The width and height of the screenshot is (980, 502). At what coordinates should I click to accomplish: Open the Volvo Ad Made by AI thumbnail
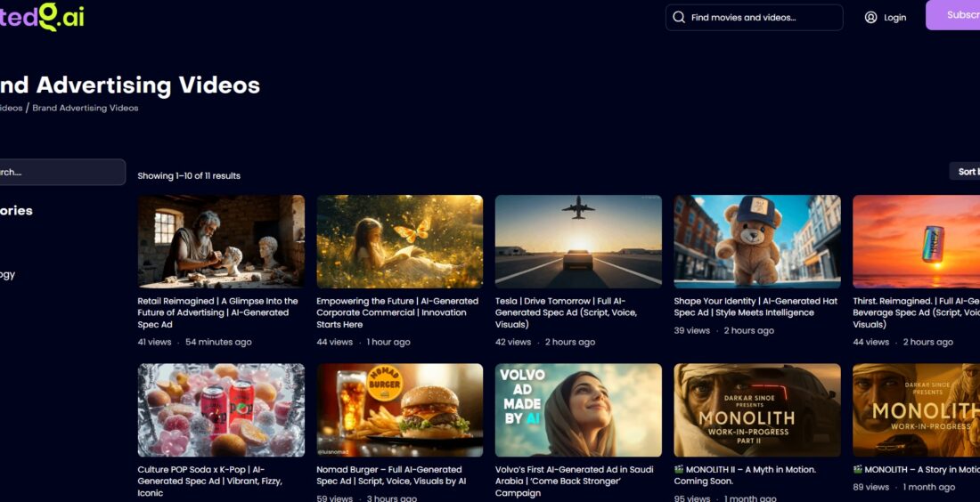578,409
